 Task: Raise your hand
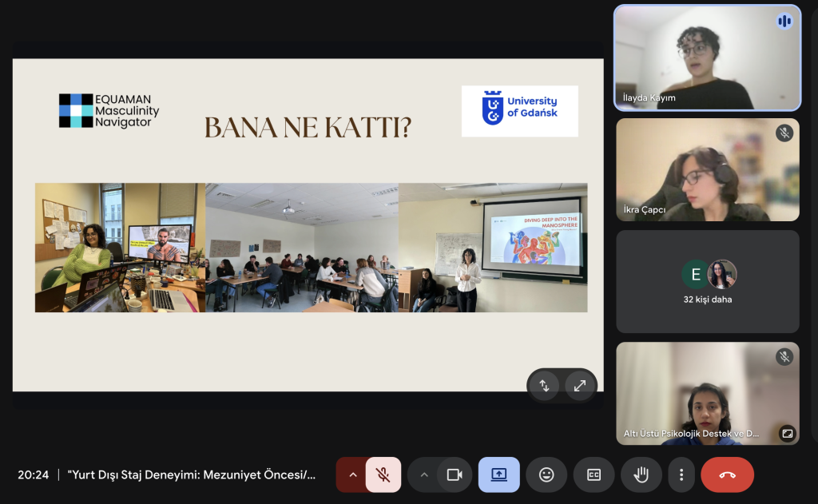tap(641, 474)
